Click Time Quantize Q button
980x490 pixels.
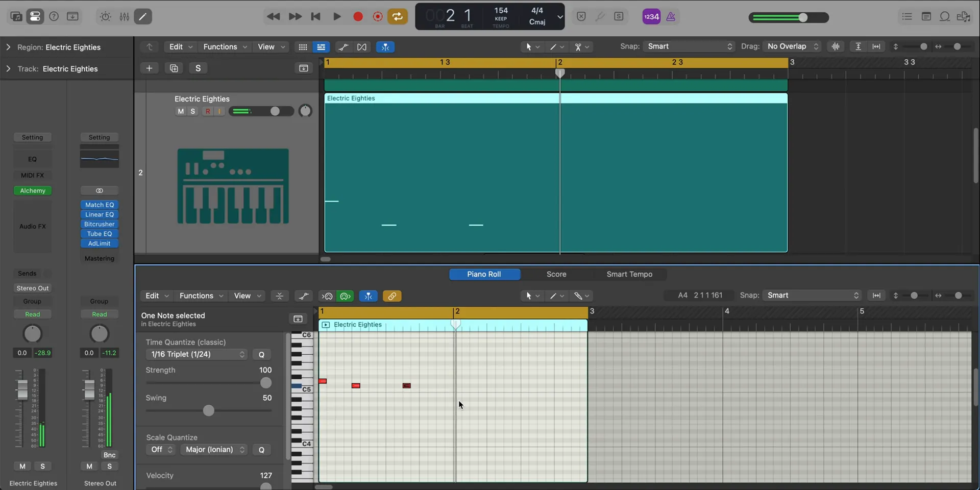coord(261,354)
